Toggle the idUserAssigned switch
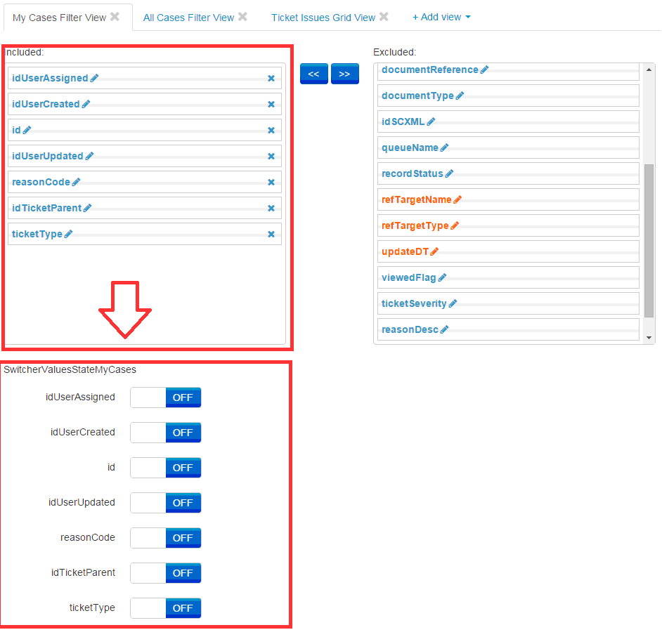The image size is (662, 644). pyautogui.click(x=166, y=397)
